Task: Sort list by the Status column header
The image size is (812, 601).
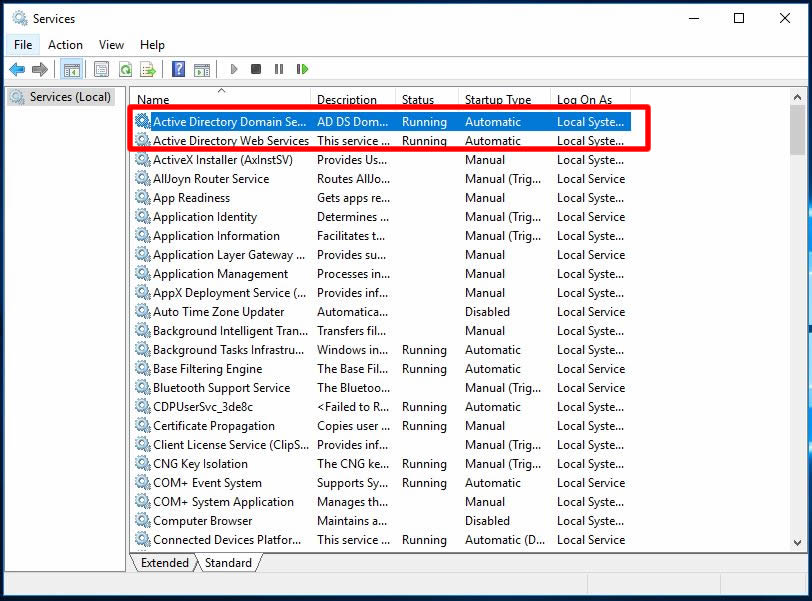Action: point(418,100)
